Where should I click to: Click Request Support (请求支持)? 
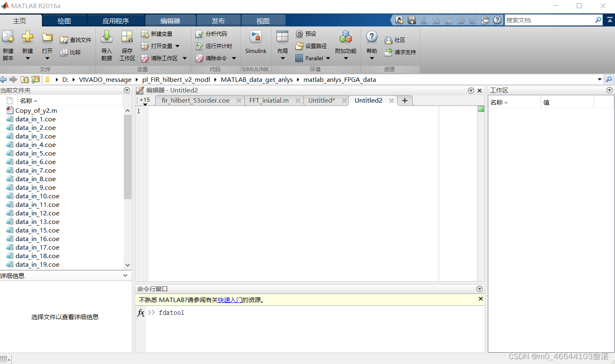pyautogui.click(x=400, y=52)
